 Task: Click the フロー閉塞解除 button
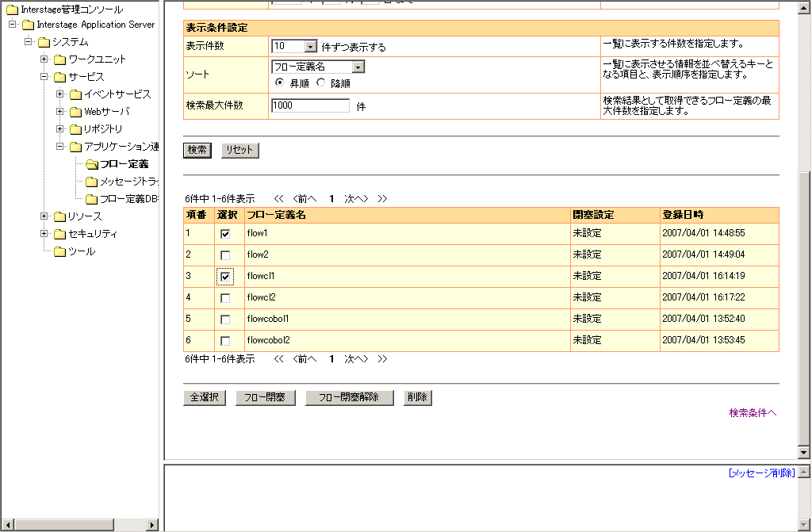point(350,398)
